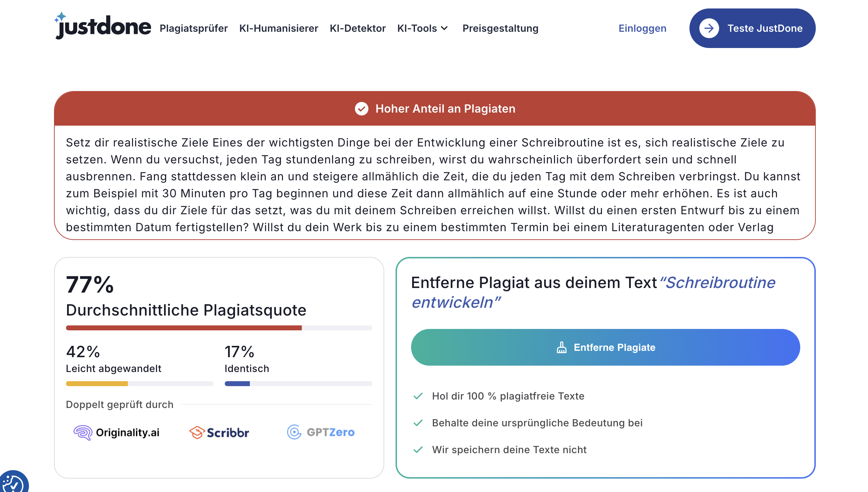Open the Plagiatsprüfer menu item
The image size is (868, 492).
[x=194, y=28]
